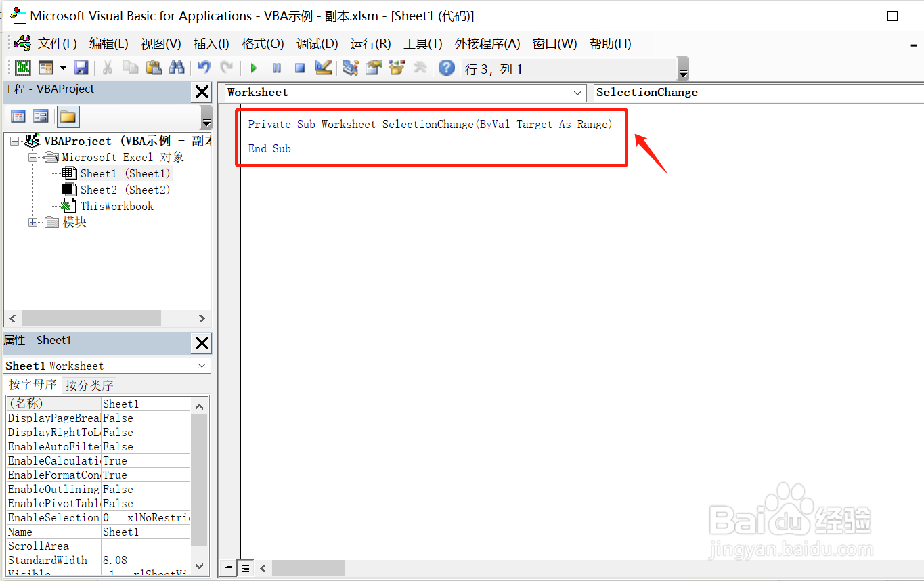Open the 插入(I) menu
The image size is (924, 581).
(x=211, y=44)
